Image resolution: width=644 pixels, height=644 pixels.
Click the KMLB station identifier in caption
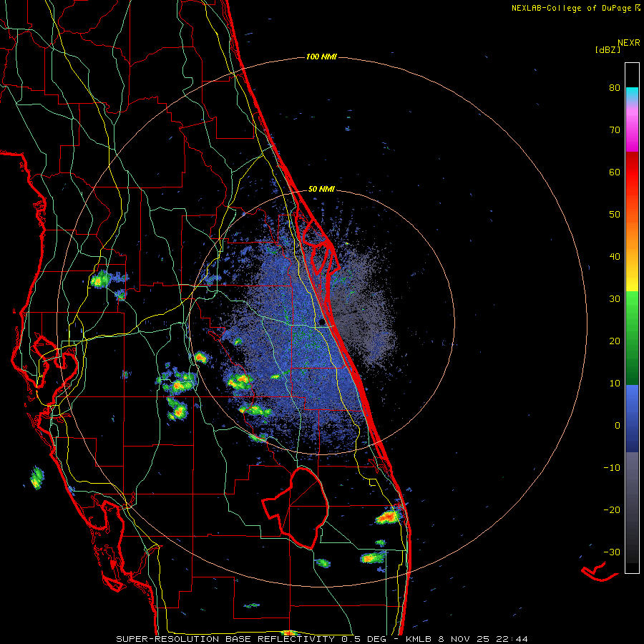pyautogui.click(x=420, y=639)
